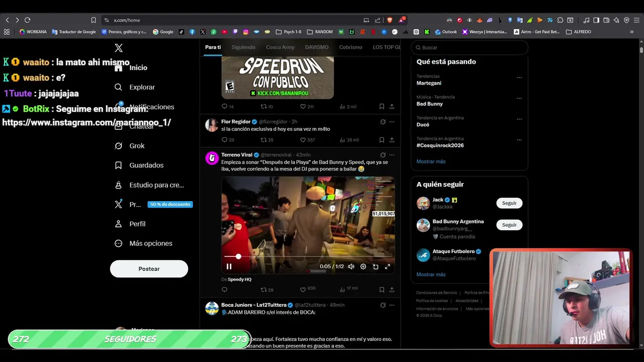Screen dimensions: 644x362
Task: Open more options on Flor Regidor post
Action: (392, 122)
